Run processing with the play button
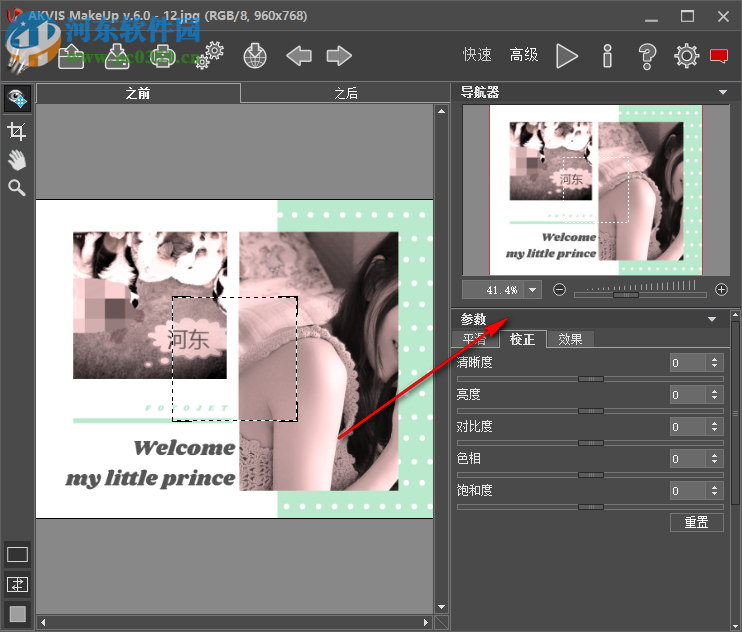 click(x=566, y=56)
